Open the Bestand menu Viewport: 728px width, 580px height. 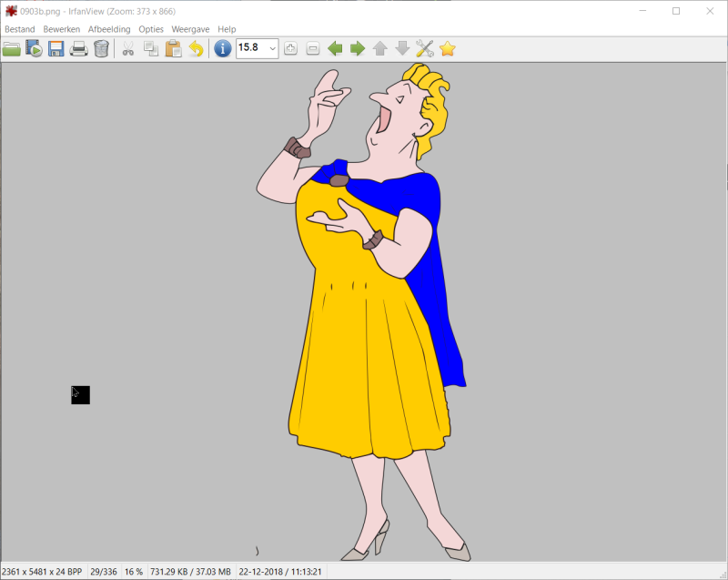coord(20,29)
